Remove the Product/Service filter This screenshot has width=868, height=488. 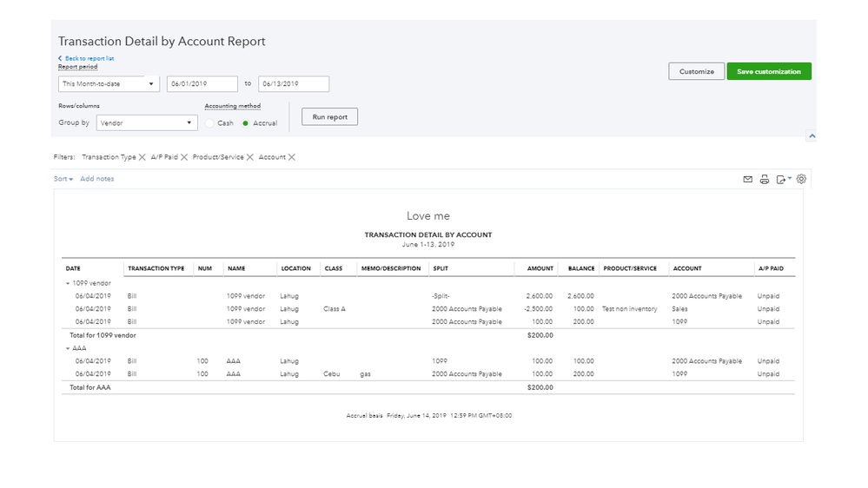pos(250,157)
